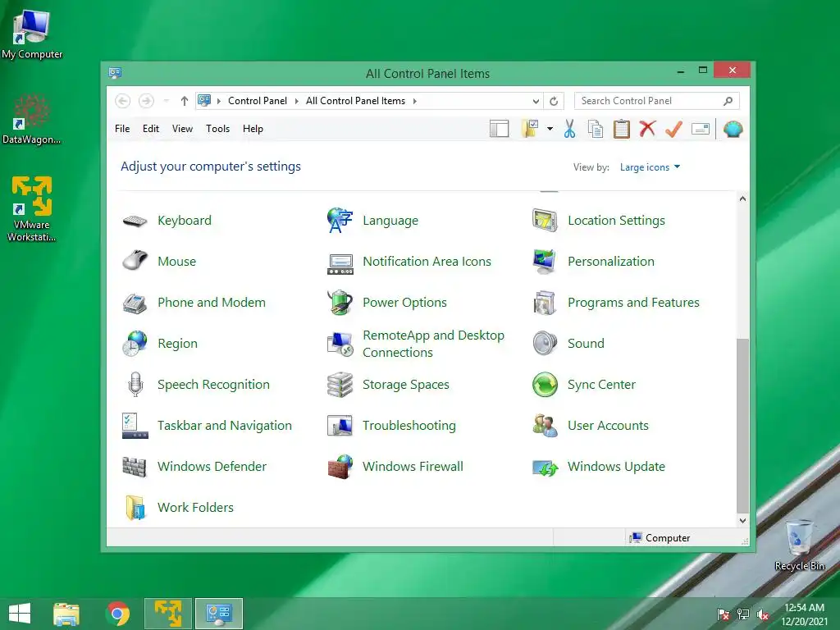Click the Windows Start button
Screen dimensions: 840x630
pyautogui.click(x=20, y=614)
